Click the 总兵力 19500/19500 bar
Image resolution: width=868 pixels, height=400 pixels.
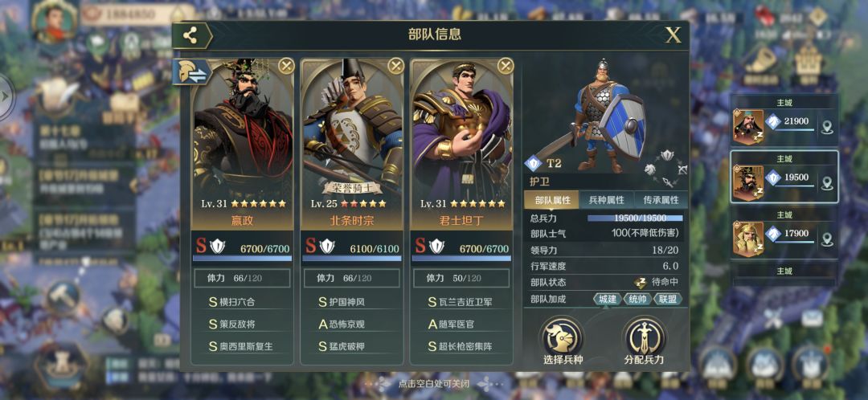634,218
